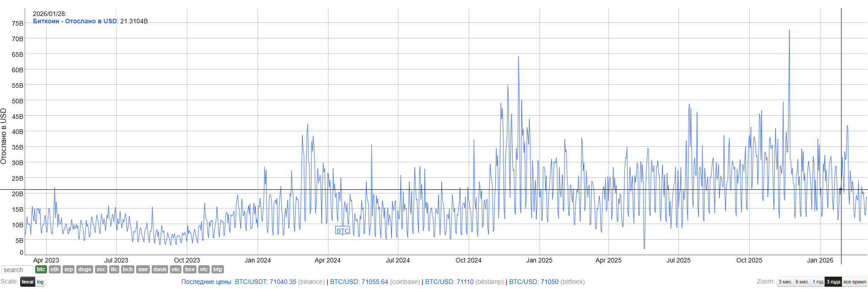Select the xrp coin tag
Screen dimensions: 868x289
click(x=69, y=269)
